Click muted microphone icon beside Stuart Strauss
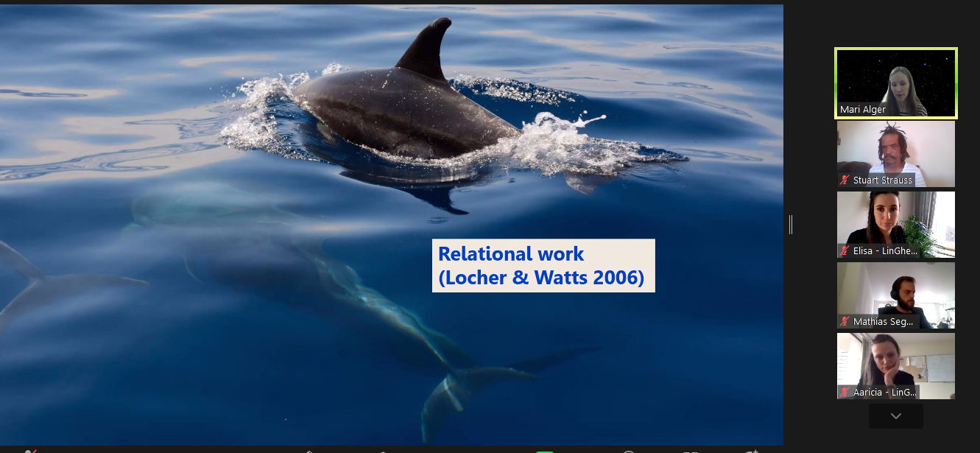This screenshot has height=453, width=980. click(x=845, y=180)
